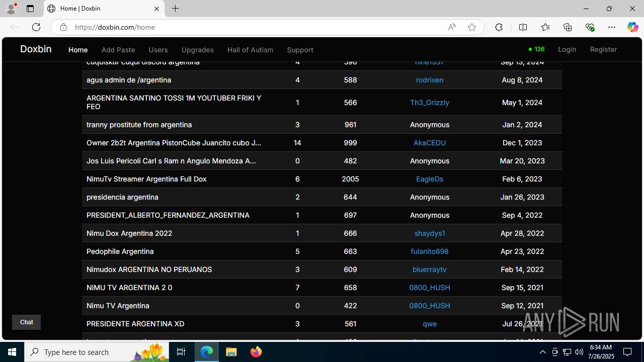644x362 pixels.
Task: Switch to Microsoft Edge in taskbar
Action: coord(207,352)
